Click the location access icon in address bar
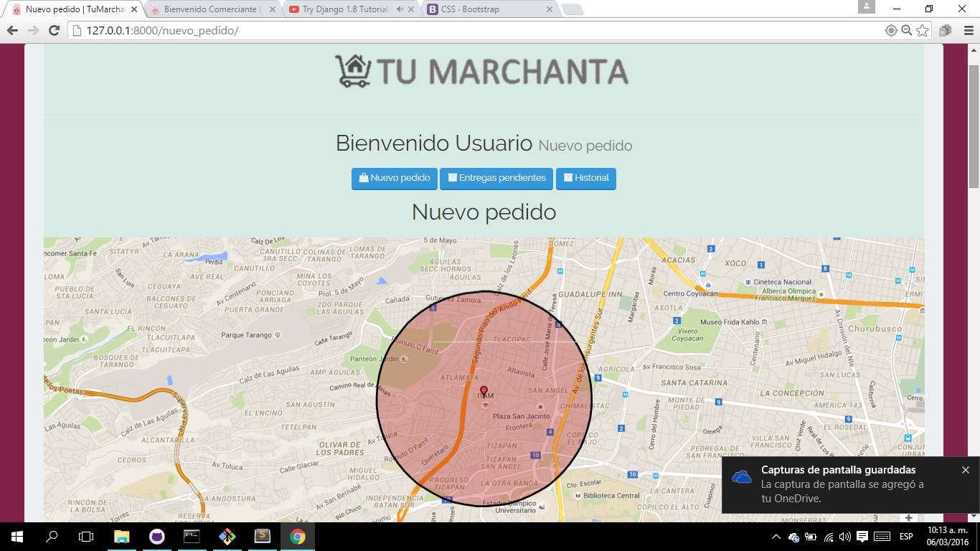 891,30
